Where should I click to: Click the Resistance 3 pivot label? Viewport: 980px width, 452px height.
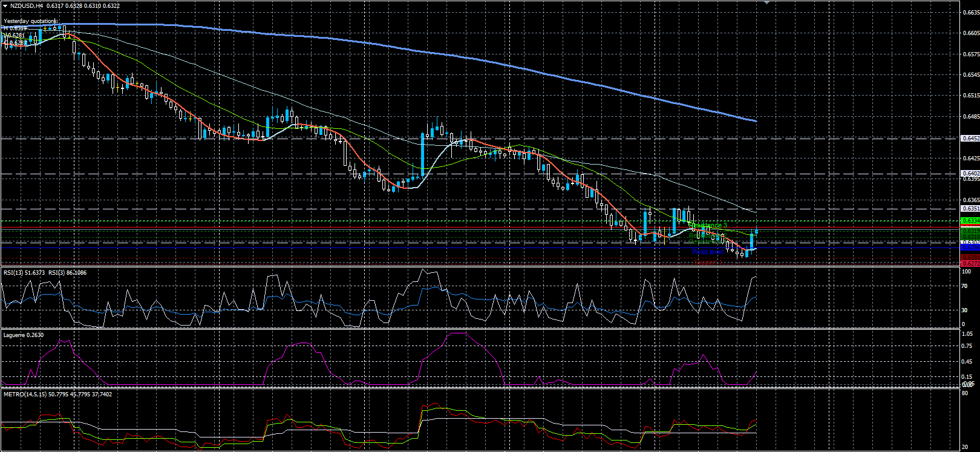tap(708, 225)
